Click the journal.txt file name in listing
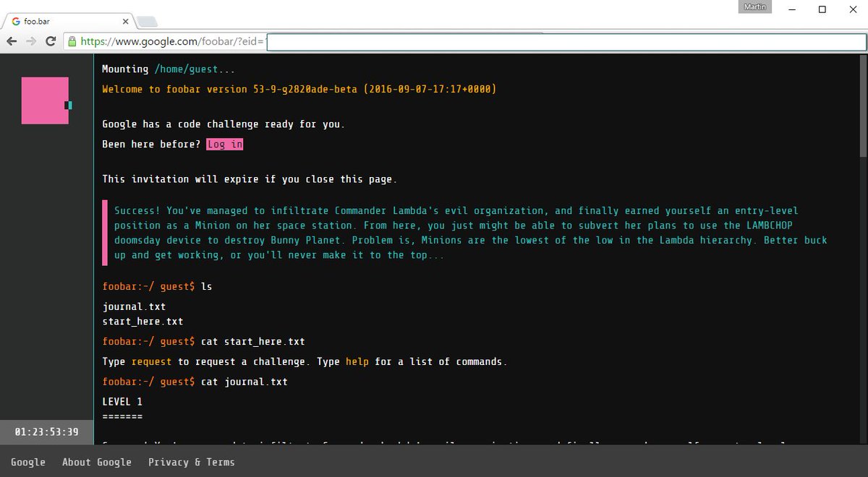Image resolution: width=868 pixels, height=477 pixels. pos(134,306)
